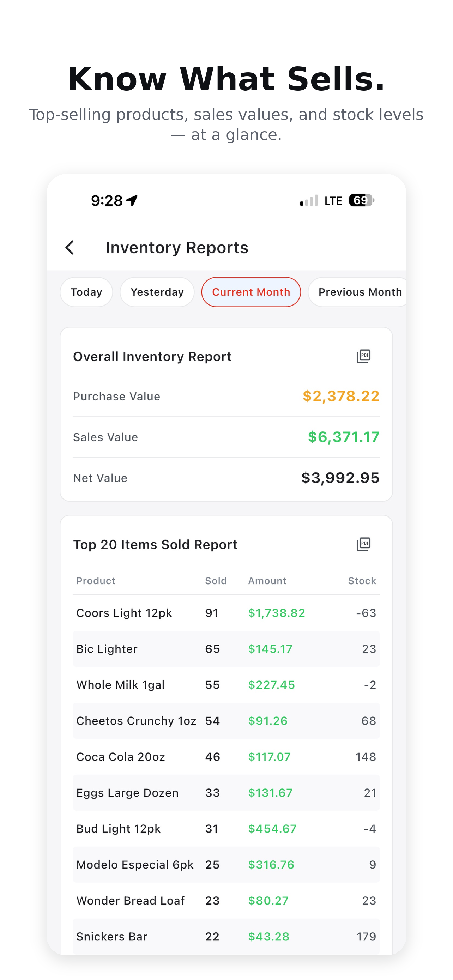
Task: Open the Coca Cola 20oz row
Action: 226,757
